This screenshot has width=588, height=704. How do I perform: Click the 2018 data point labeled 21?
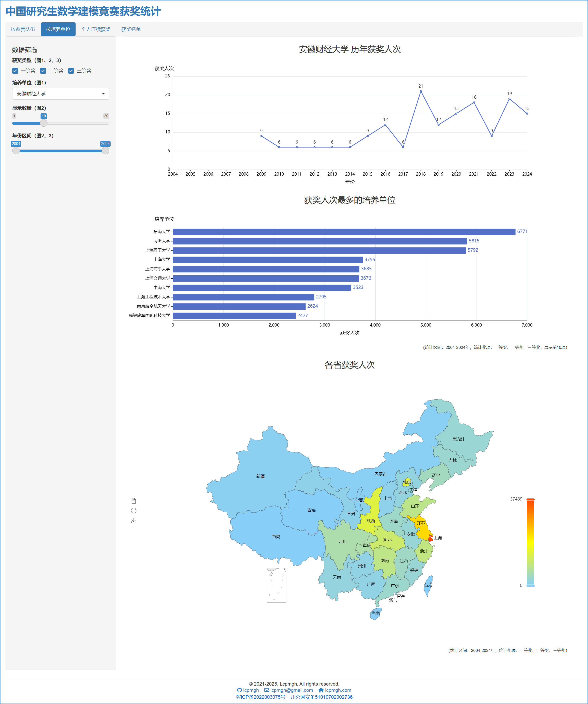(x=421, y=91)
